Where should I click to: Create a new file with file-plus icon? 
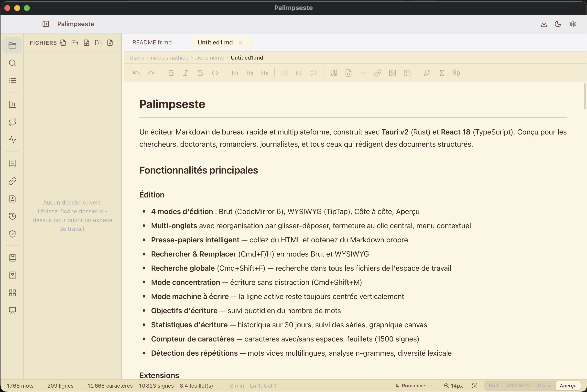(x=86, y=43)
